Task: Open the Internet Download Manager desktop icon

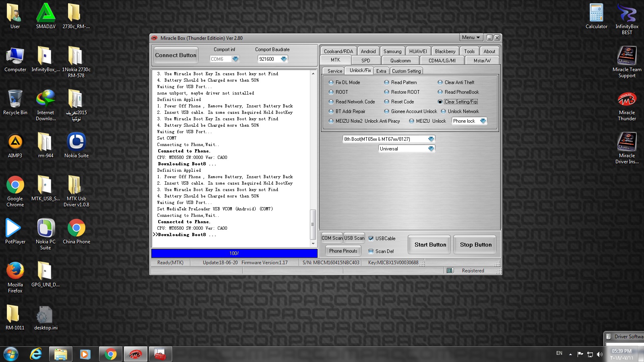Action: coord(45,105)
